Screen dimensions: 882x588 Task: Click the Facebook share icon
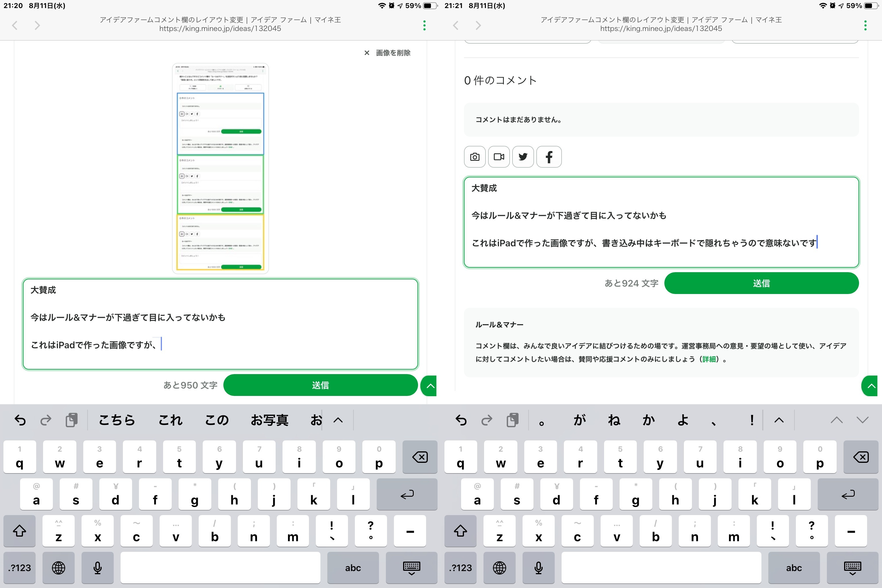[x=549, y=157]
